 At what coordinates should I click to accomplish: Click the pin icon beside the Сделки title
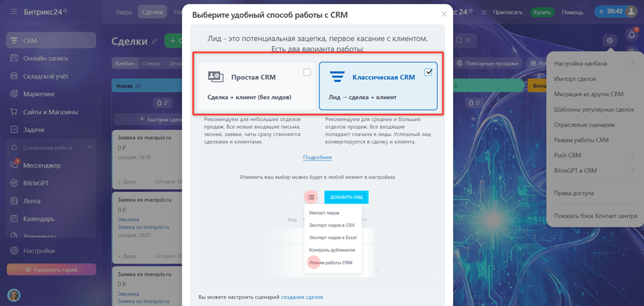point(154,41)
